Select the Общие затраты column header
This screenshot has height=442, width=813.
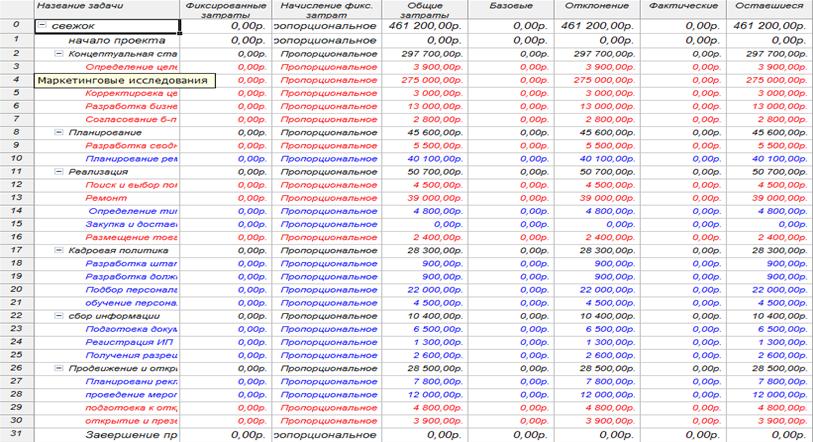click(x=423, y=9)
